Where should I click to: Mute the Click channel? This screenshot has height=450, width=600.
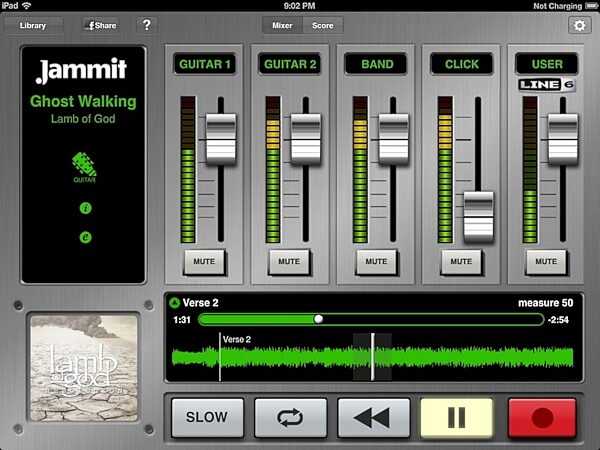(x=461, y=262)
